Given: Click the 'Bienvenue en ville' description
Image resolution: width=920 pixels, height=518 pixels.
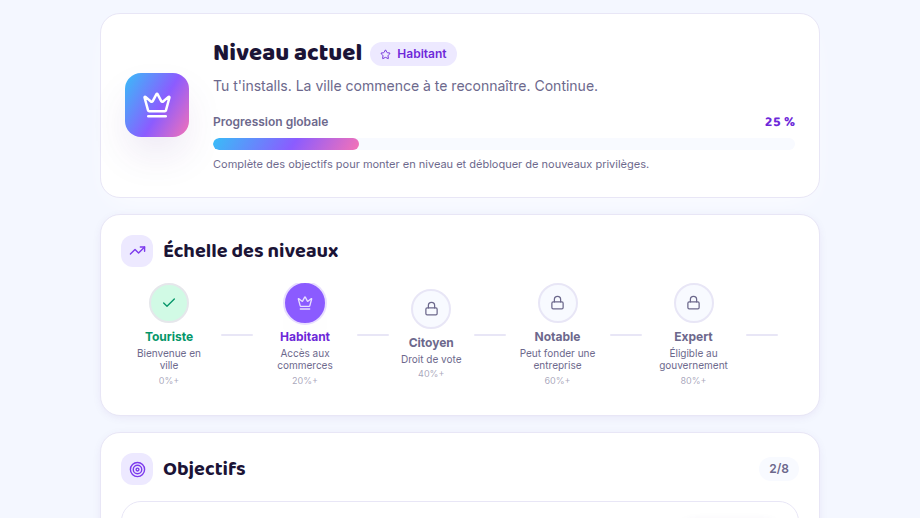Looking at the screenshot, I should (x=169, y=359).
